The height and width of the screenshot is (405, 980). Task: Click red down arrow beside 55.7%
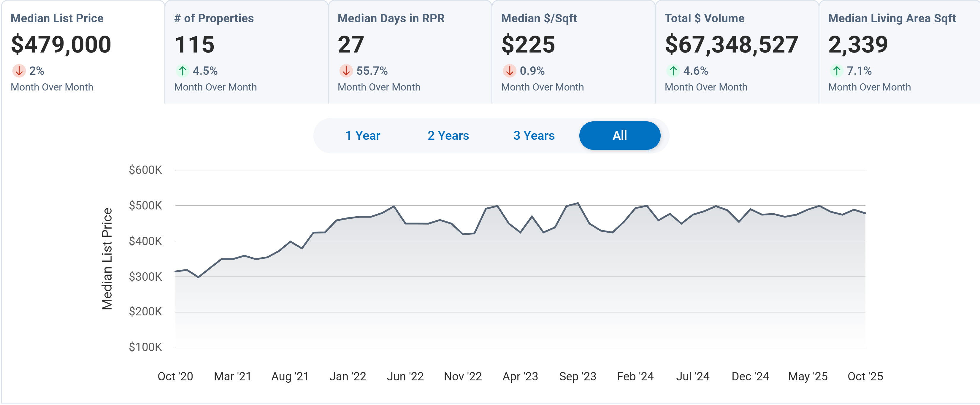pos(346,71)
